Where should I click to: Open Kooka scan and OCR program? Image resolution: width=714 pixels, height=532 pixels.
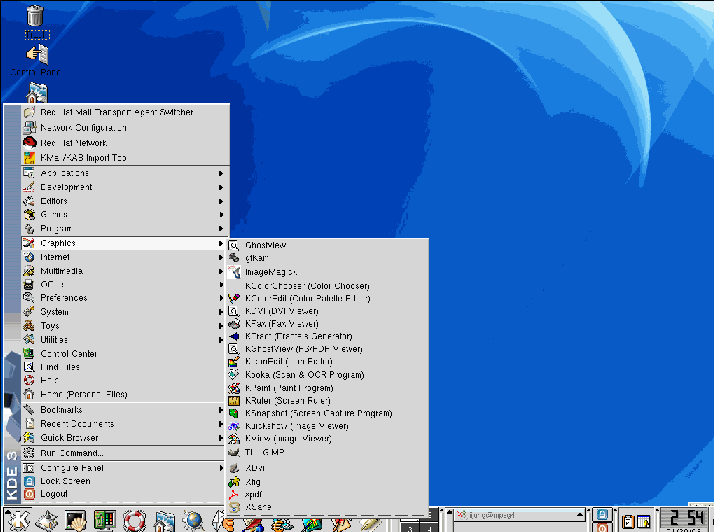click(x=327, y=375)
